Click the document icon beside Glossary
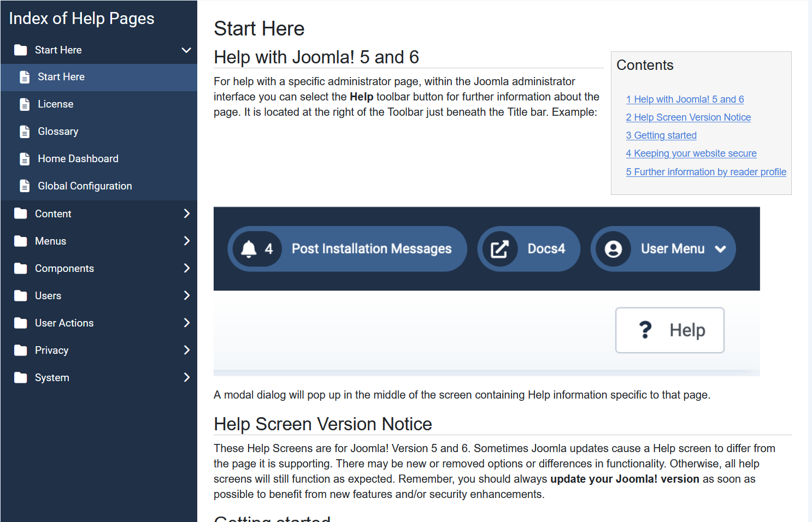 tap(25, 132)
